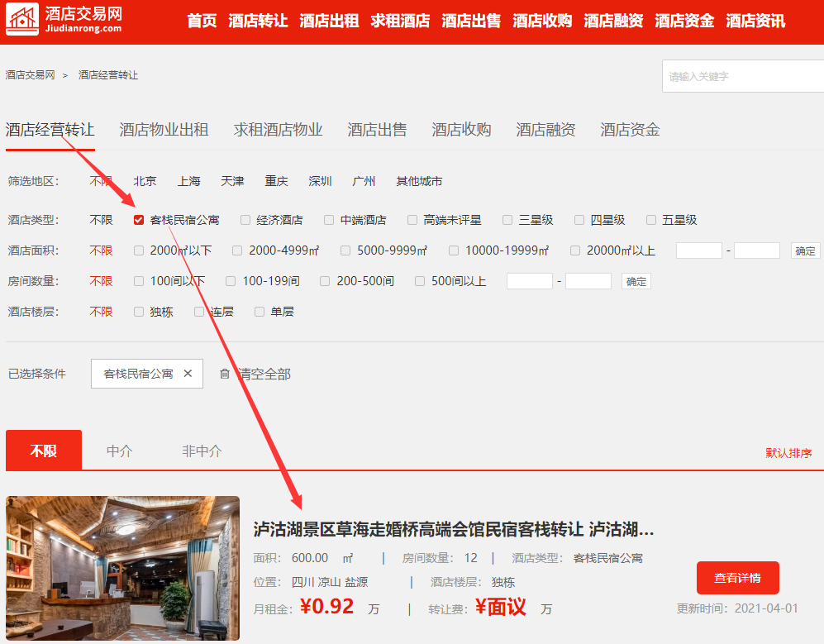Click the minimum room count input
The width and height of the screenshot is (824, 644).
click(x=529, y=281)
